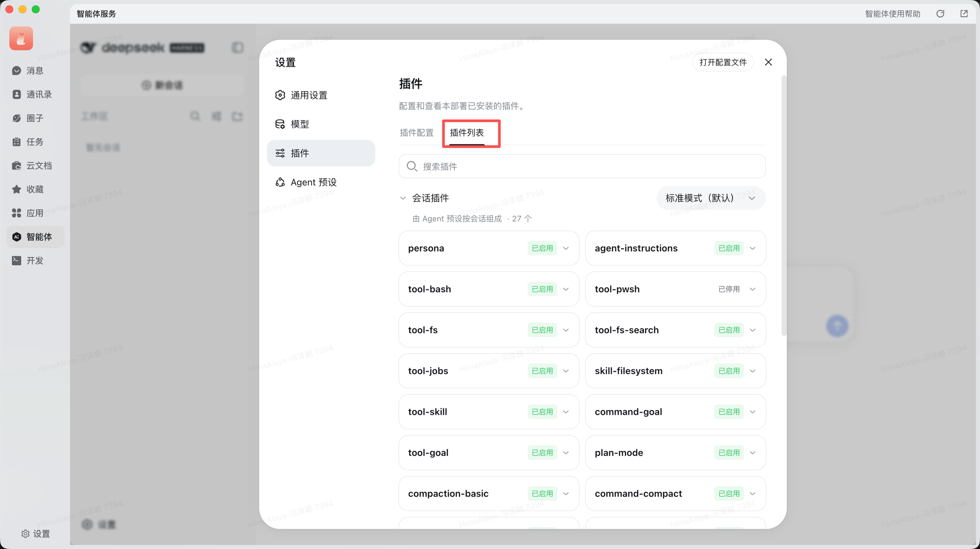The image size is (980, 549).
Task: Click the settings dialog vertical scrollbar
Action: tap(784, 206)
